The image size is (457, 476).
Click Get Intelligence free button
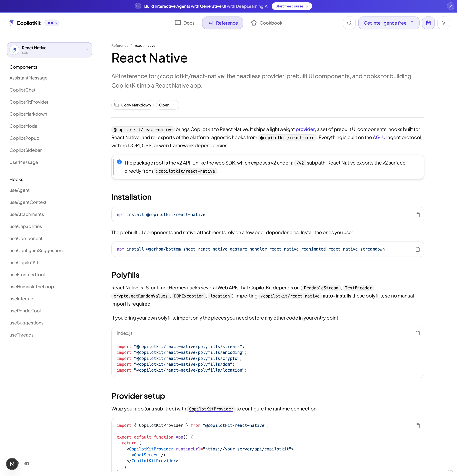388,23
